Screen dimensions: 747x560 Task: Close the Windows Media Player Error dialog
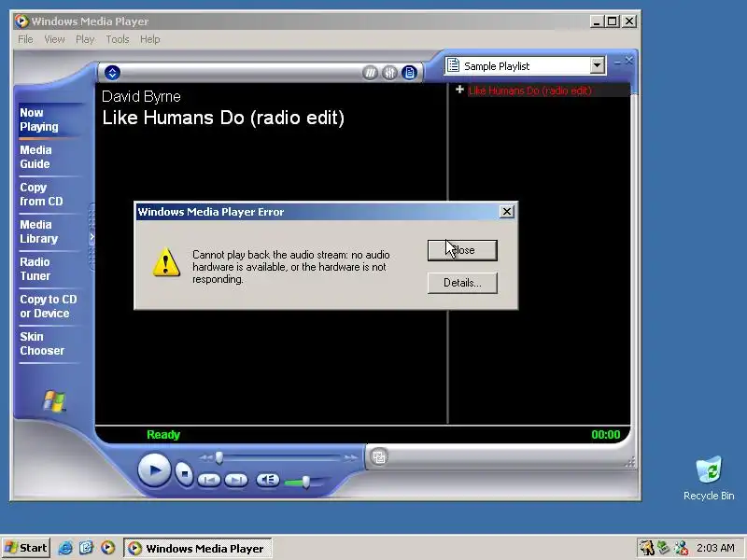point(462,250)
